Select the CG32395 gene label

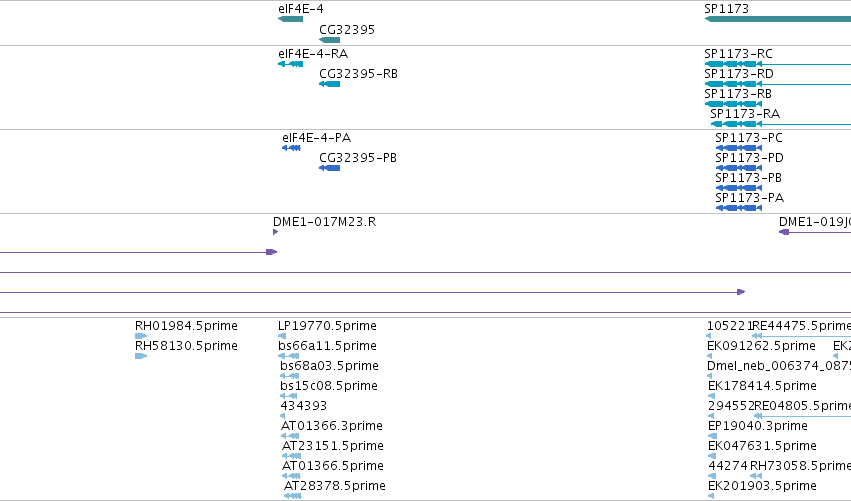tap(347, 30)
